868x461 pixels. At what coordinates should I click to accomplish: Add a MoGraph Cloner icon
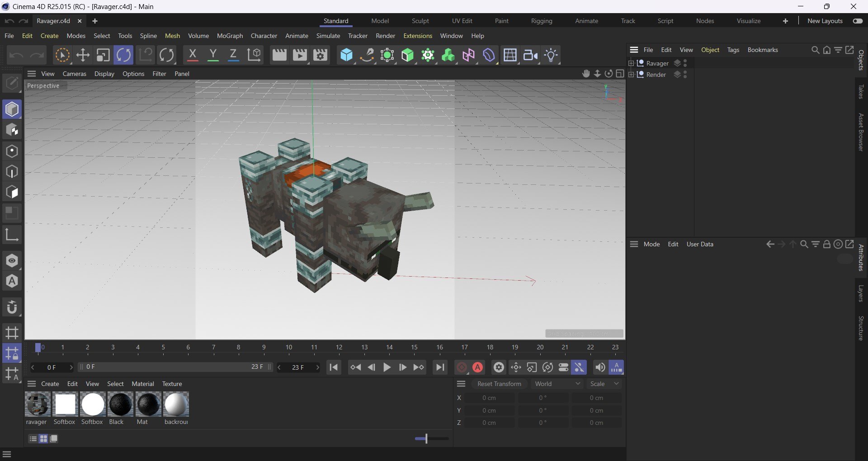pos(428,55)
